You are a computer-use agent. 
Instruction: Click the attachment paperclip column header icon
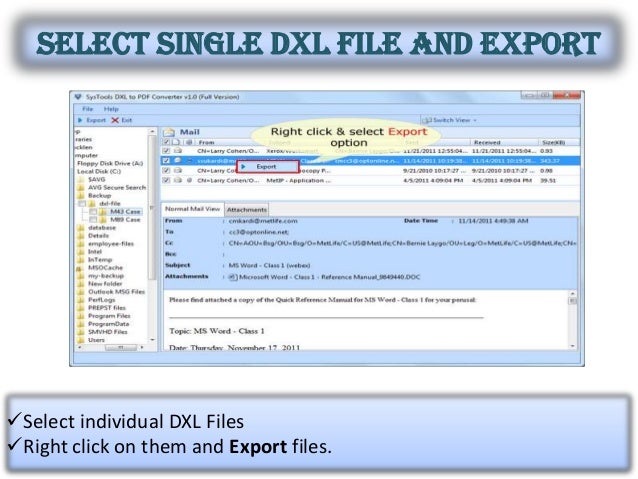point(189,142)
